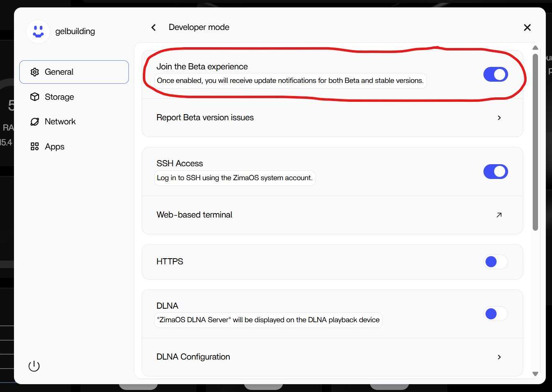The width and height of the screenshot is (552, 392).
Task: Open Web-based terminal external link arrow
Action: point(499,215)
